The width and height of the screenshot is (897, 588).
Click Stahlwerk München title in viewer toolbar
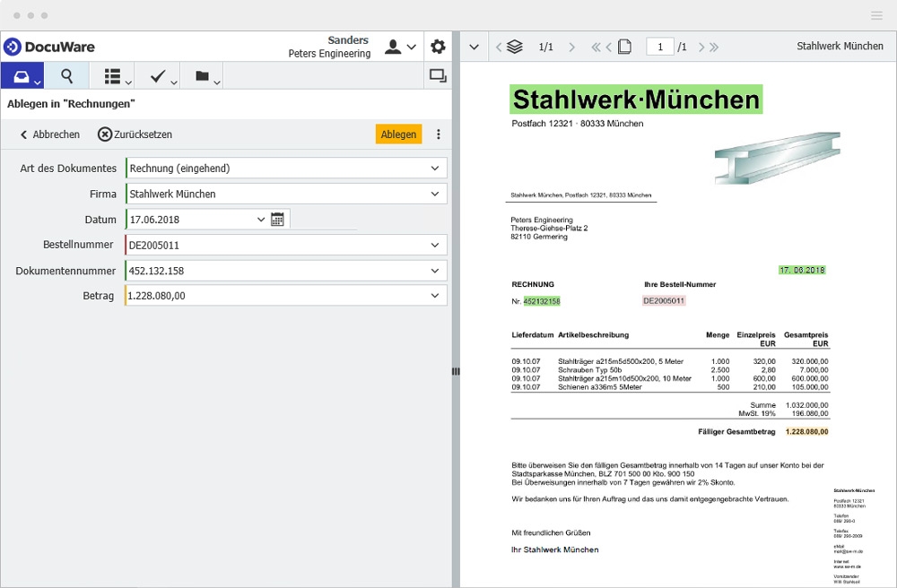840,47
